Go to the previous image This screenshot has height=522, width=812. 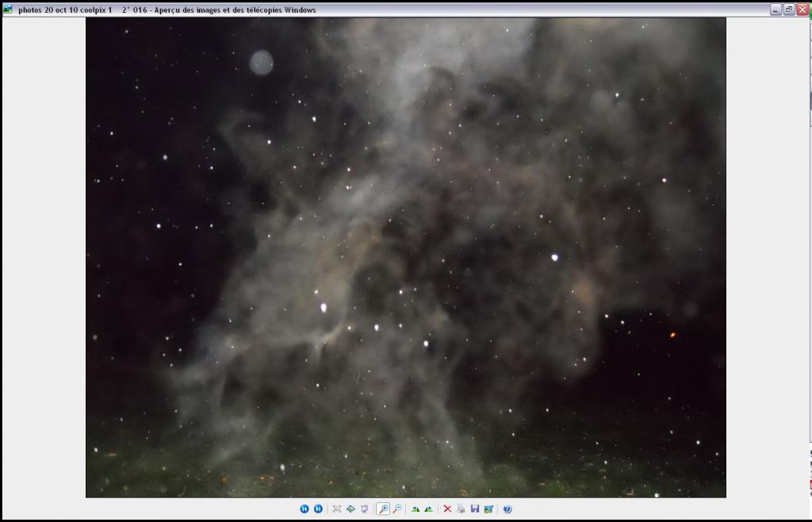(x=304, y=509)
